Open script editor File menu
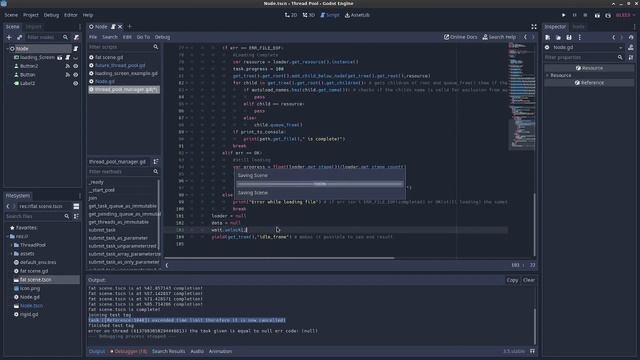640x360 pixels. click(x=93, y=37)
